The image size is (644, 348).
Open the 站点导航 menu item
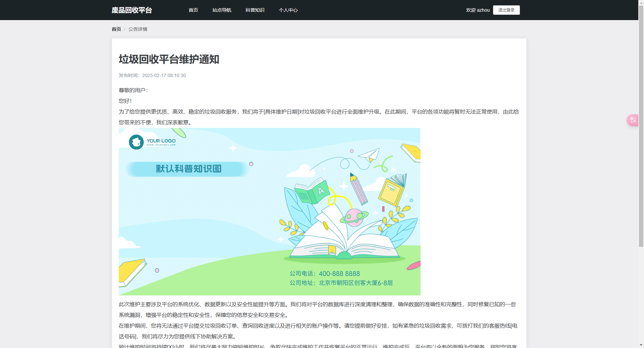[222, 10]
